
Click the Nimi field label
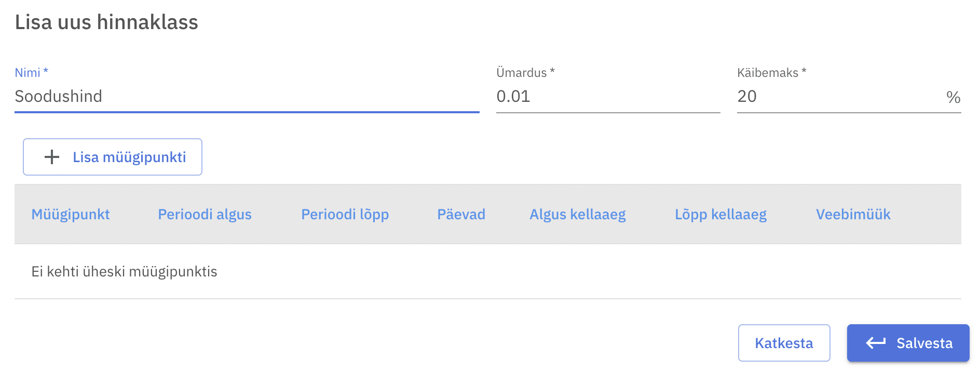(x=28, y=73)
